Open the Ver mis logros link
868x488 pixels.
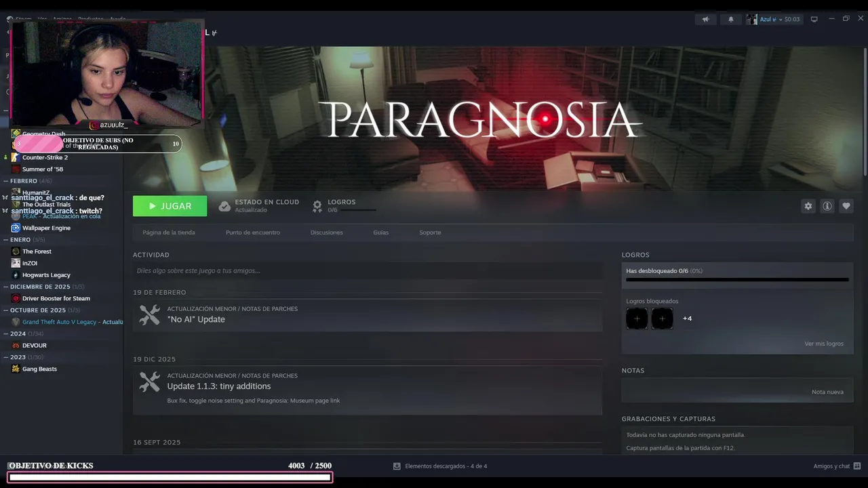click(x=824, y=344)
